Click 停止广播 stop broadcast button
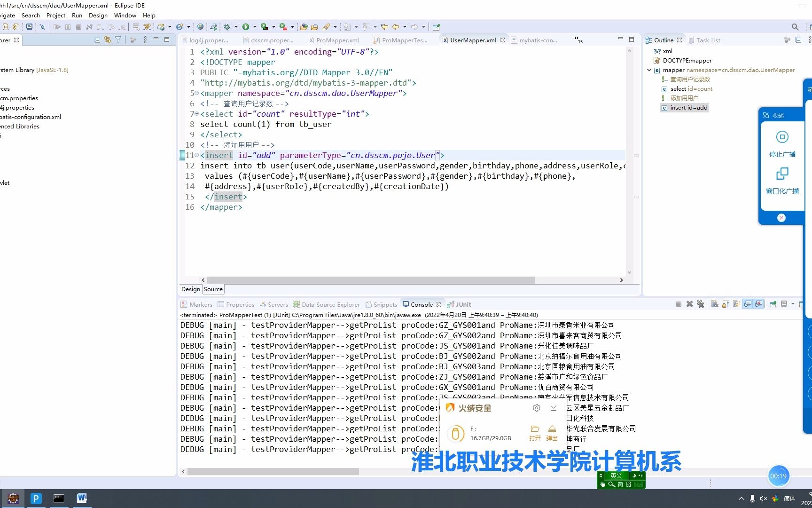This screenshot has height=508, width=812. [782, 144]
